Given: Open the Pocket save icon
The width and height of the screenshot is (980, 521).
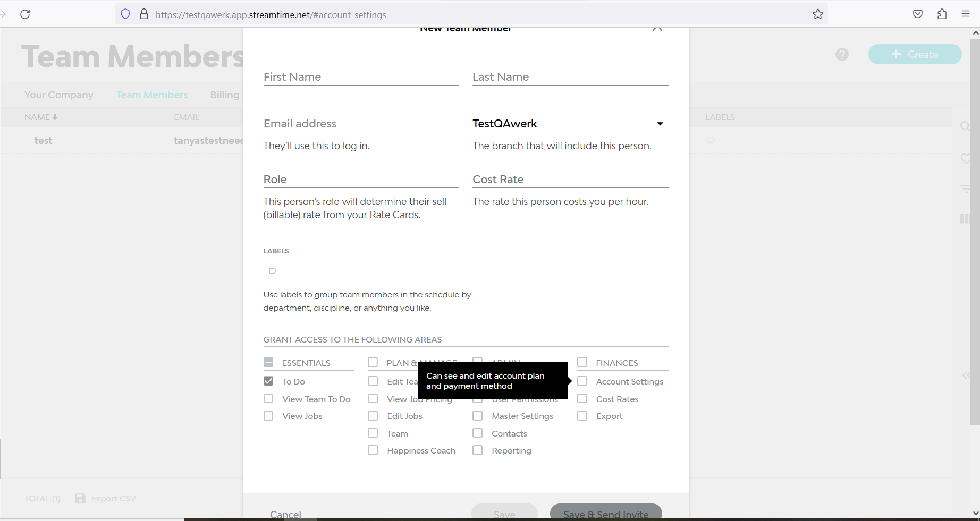Looking at the screenshot, I should (x=918, y=14).
